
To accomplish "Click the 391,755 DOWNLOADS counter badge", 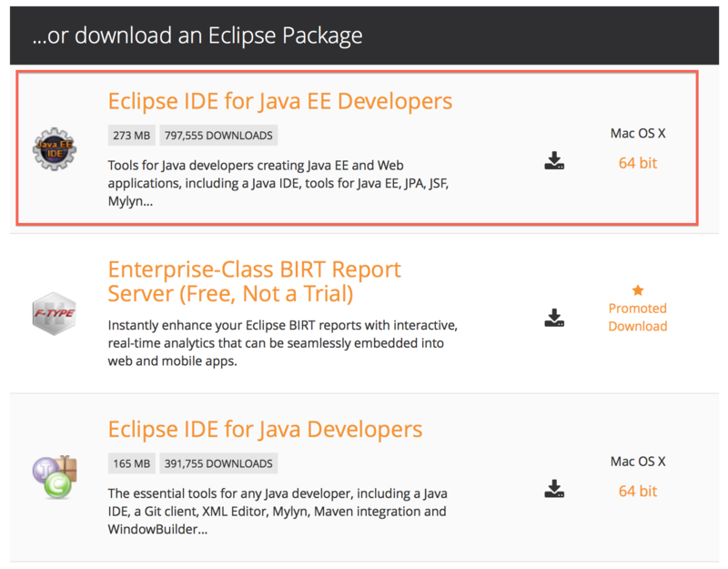I will tap(218, 462).
